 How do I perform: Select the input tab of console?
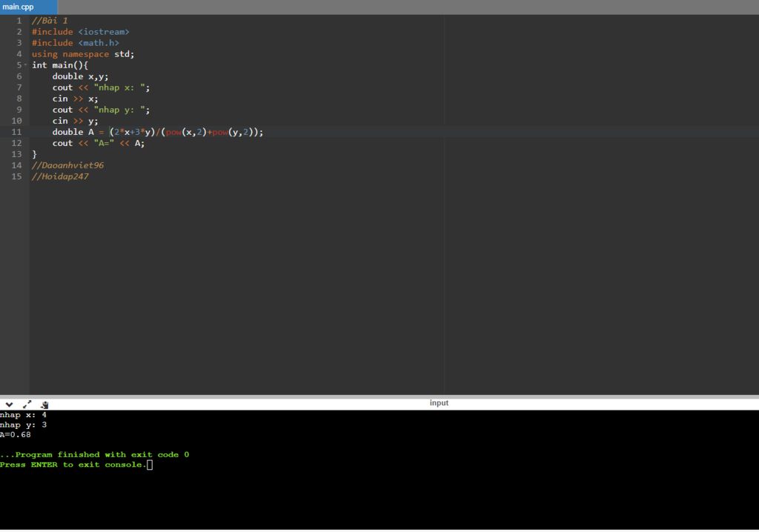coord(439,403)
